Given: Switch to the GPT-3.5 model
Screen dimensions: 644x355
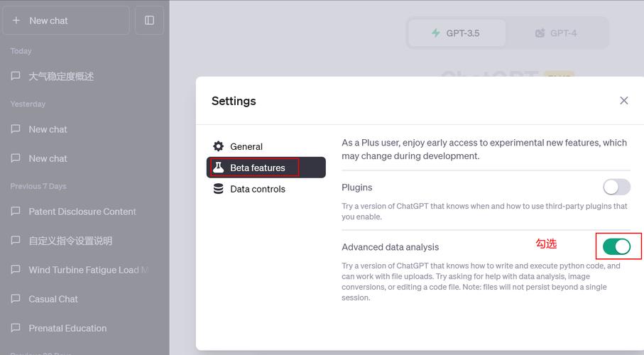Looking at the screenshot, I should coord(457,33).
